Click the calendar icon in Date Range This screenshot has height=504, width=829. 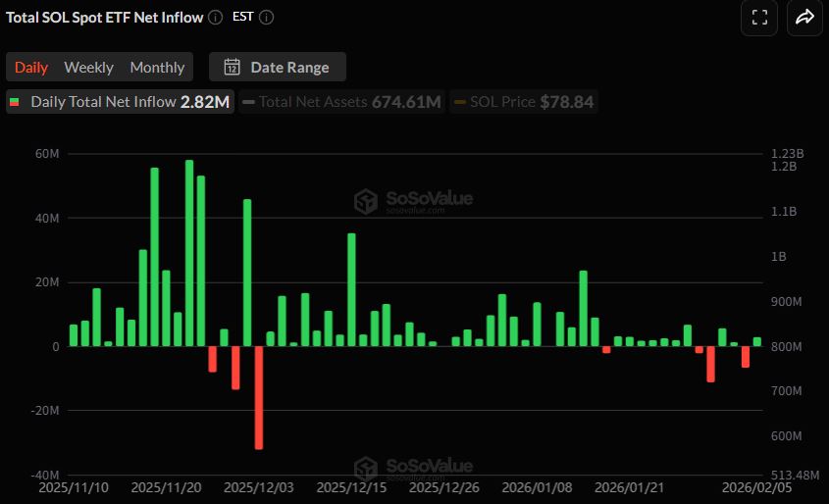233,68
